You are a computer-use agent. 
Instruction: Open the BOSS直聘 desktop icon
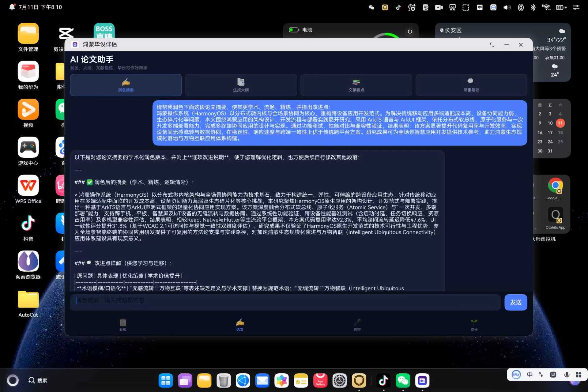click(x=104, y=31)
